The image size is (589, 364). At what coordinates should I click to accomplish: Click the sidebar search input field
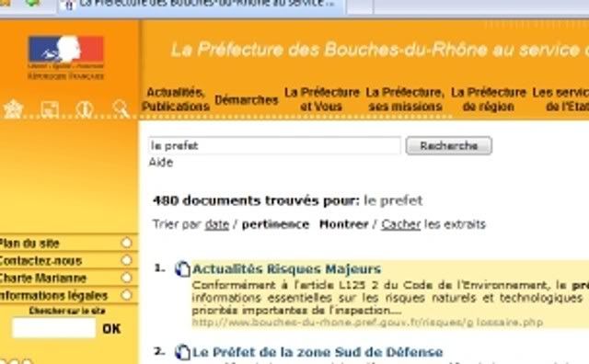tap(53, 328)
